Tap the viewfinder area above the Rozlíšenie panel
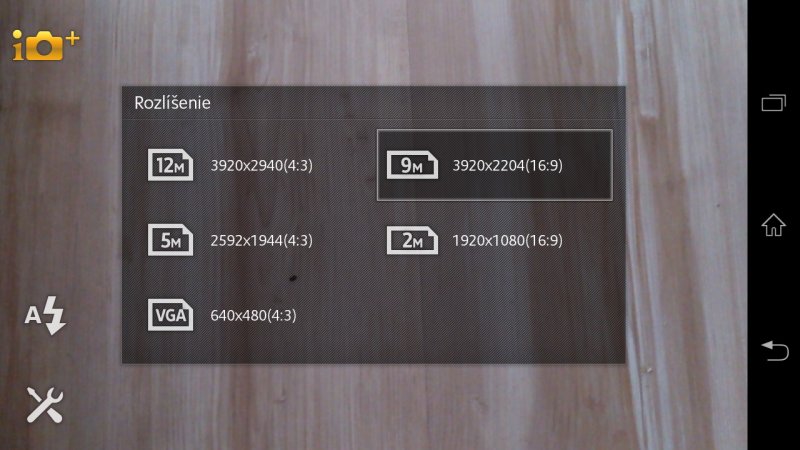Image resolution: width=800 pixels, height=450 pixels. click(373, 43)
